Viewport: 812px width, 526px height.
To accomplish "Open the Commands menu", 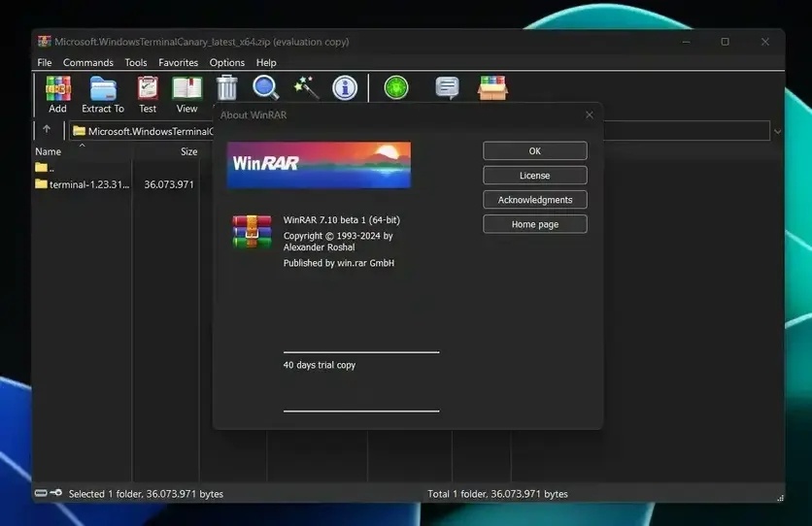I will click(88, 62).
